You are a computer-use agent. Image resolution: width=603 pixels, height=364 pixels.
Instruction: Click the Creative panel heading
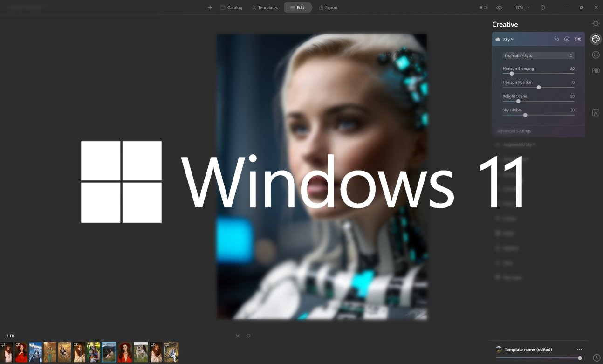[505, 24]
